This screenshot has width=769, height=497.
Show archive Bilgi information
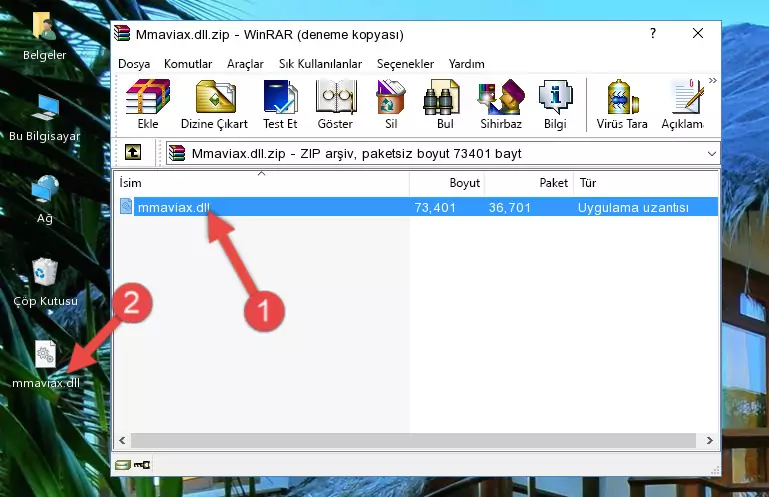point(555,104)
